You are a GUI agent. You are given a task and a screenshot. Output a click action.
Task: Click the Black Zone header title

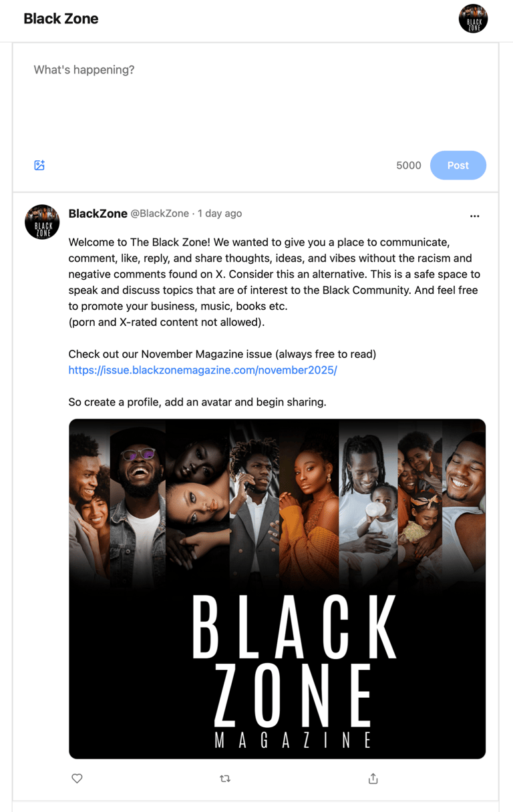pyautogui.click(x=61, y=19)
